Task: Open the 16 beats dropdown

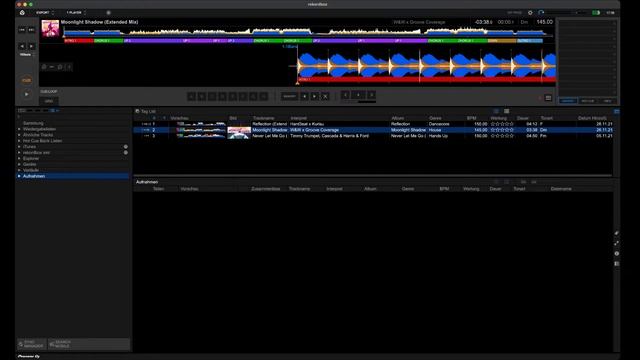Action: (x=27, y=54)
